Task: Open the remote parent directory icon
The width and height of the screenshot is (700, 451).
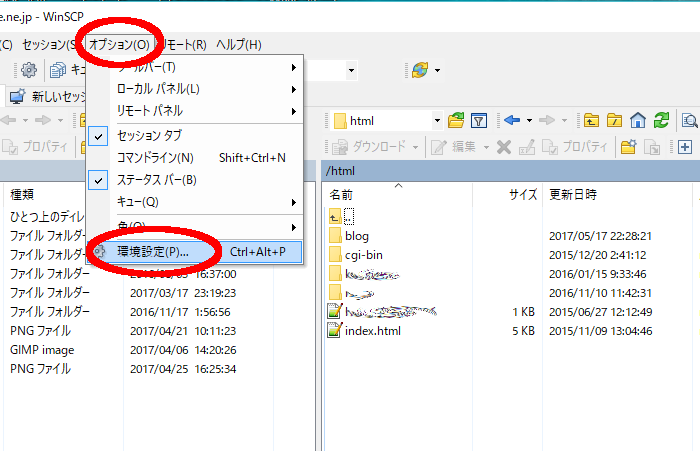Action: click(x=593, y=120)
